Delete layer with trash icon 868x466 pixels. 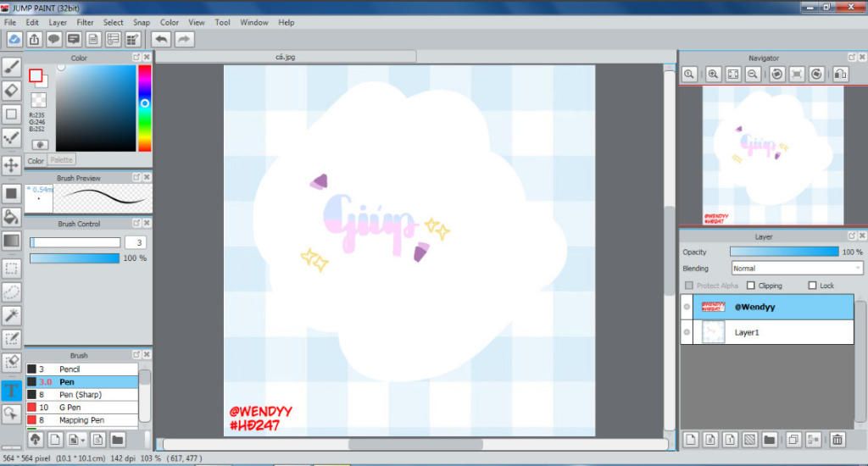click(x=837, y=440)
